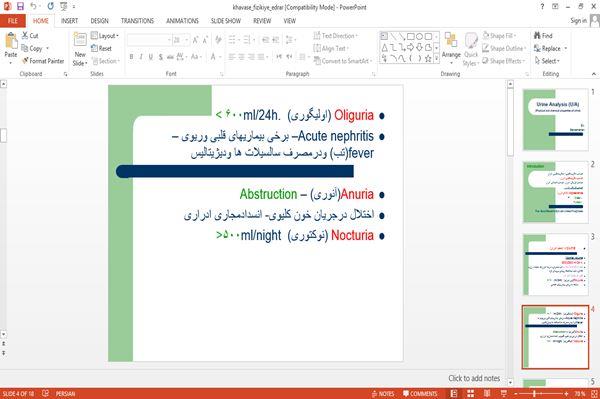Toggle the Numbering list button

pyautogui.click(x=247, y=40)
